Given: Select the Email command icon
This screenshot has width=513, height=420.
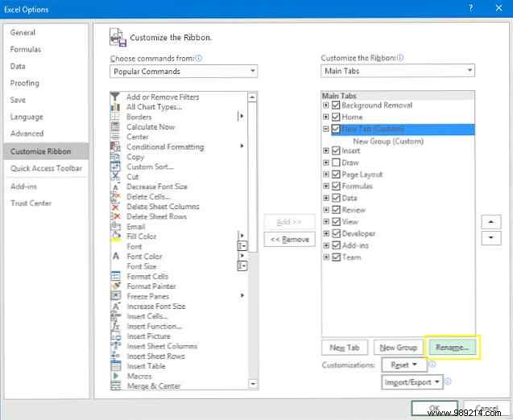Looking at the screenshot, I should (x=115, y=227).
